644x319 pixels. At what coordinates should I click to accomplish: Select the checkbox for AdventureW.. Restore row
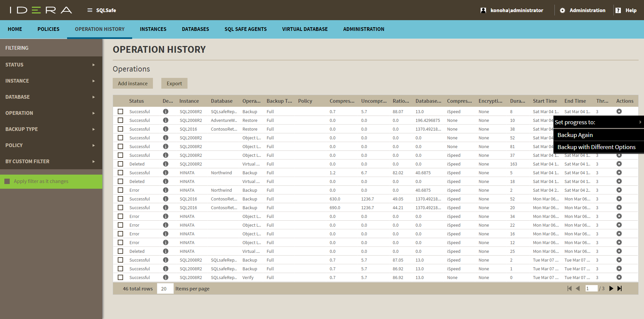(x=120, y=120)
